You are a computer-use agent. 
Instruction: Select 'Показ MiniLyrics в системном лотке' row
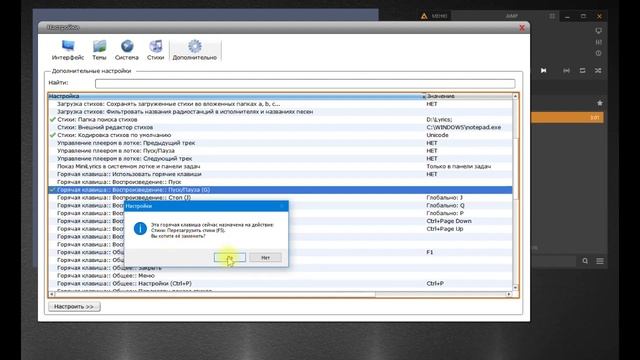(280, 166)
